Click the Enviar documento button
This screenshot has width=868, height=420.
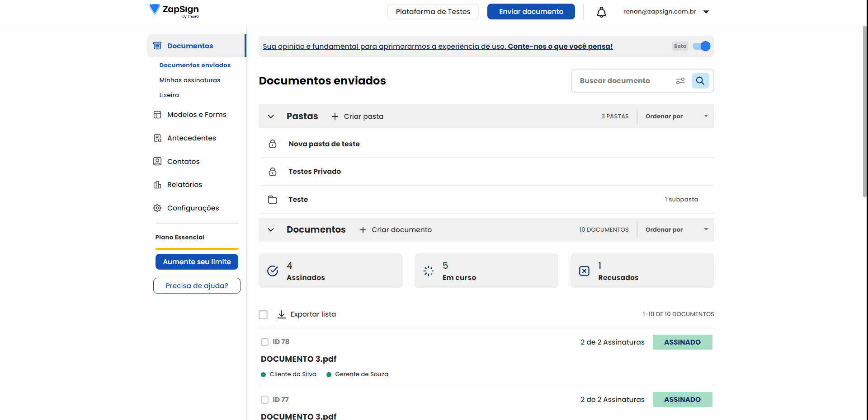531,12
